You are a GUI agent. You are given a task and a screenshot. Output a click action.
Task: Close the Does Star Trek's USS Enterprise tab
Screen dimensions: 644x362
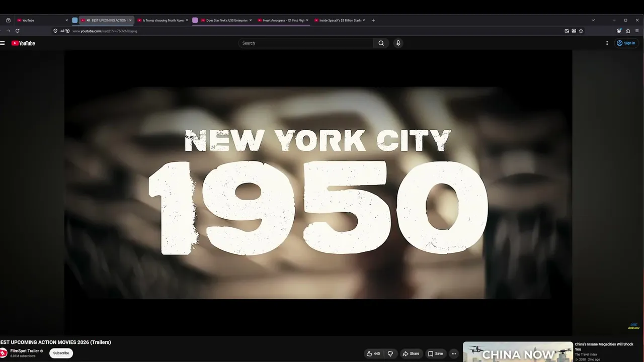[250, 20]
